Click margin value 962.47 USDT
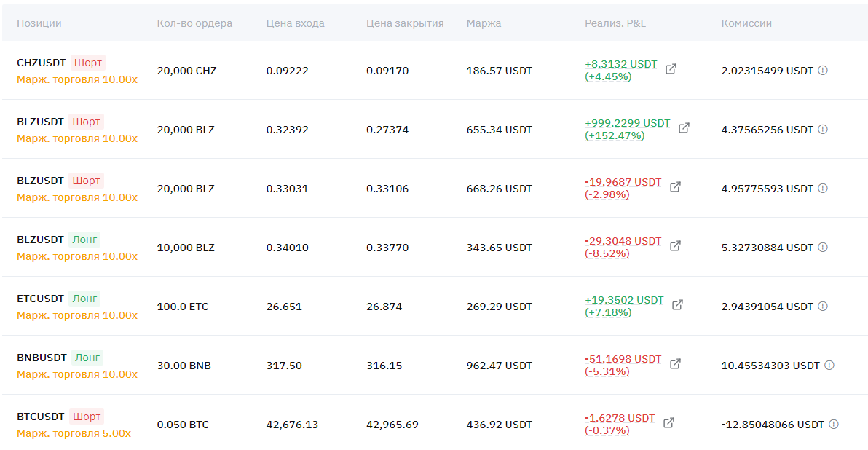Viewport: 868px width, 450px height. 499,366
